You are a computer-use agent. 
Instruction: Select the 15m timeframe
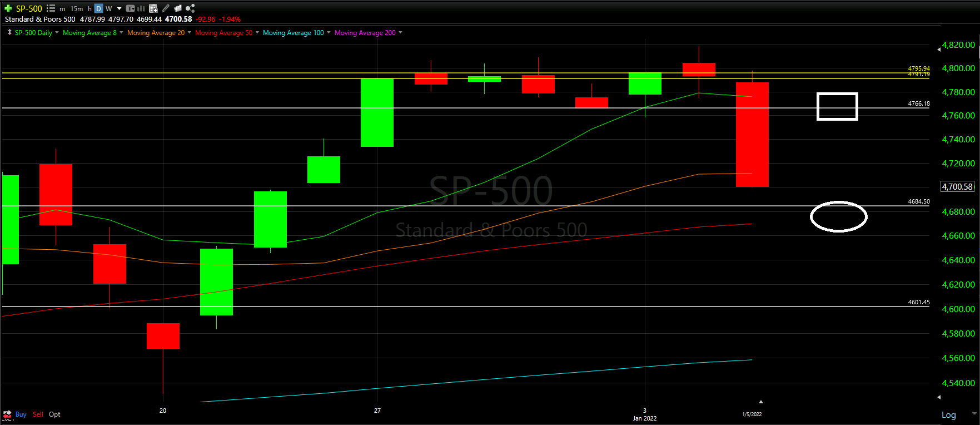pyautogui.click(x=77, y=9)
